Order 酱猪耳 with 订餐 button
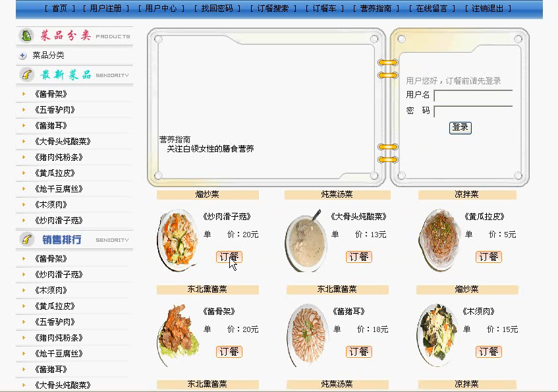 [358, 352]
